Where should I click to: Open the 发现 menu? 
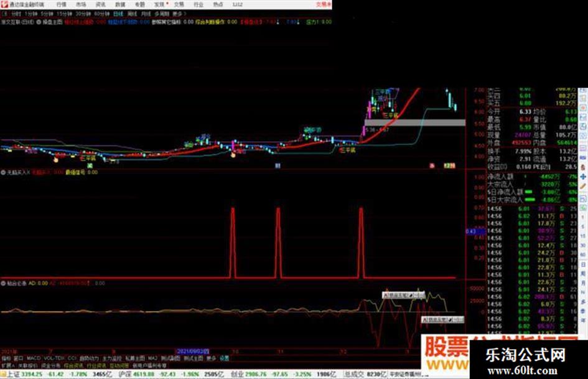click(159, 4)
